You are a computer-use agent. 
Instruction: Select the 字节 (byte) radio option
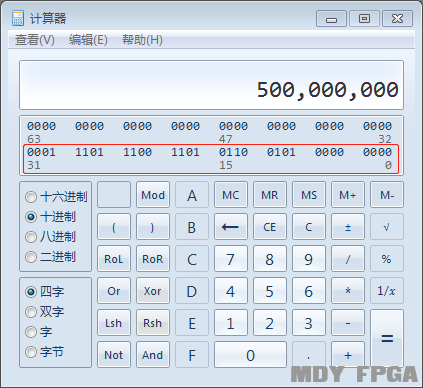point(45,352)
